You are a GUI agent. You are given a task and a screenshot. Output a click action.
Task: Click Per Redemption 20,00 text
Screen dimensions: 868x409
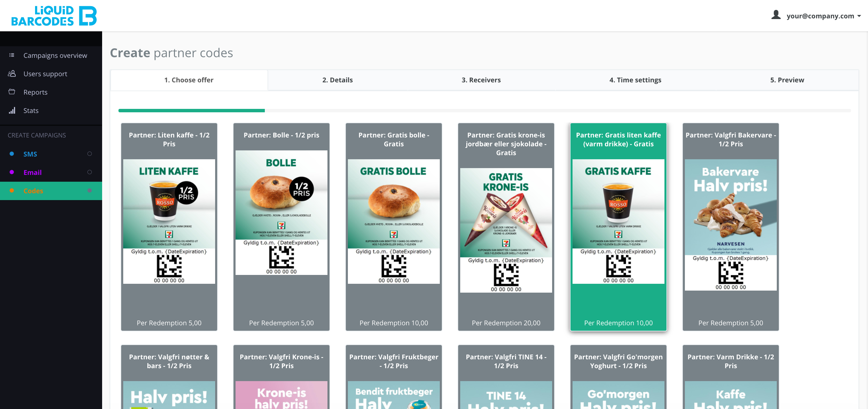coord(506,323)
